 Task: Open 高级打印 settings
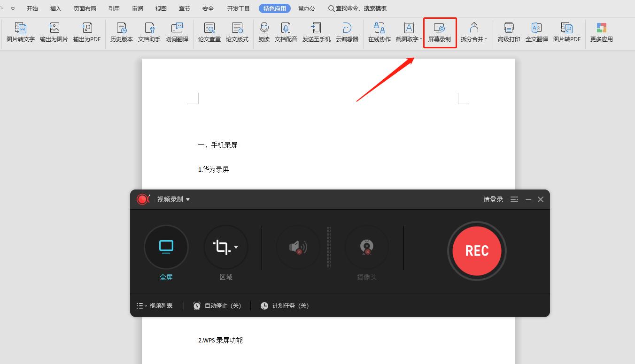point(509,32)
